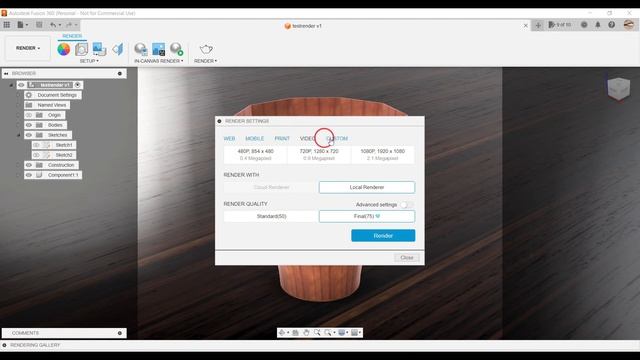The width and height of the screenshot is (640, 360).
Task: Open the user profile avatar
Action: (x=629, y=25)
